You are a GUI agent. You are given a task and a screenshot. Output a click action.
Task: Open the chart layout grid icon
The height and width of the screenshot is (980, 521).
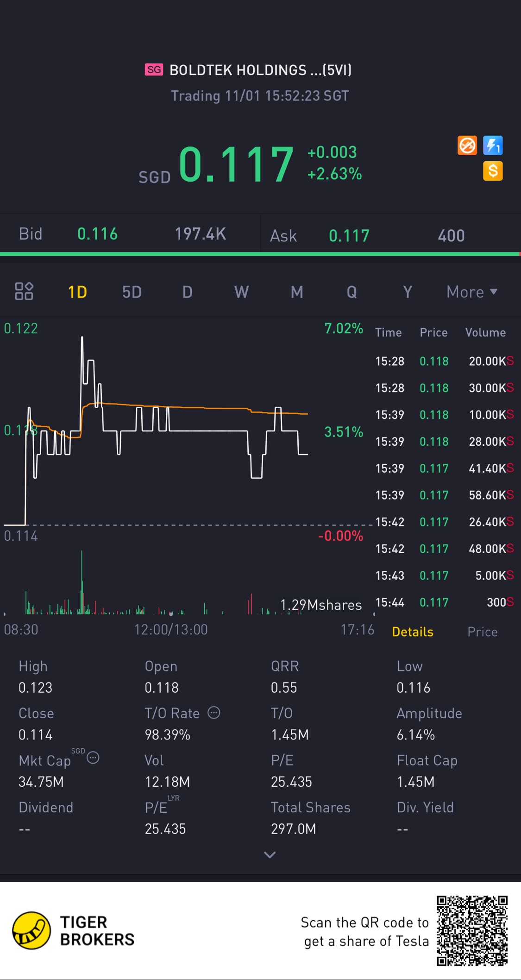pos(24,291)
